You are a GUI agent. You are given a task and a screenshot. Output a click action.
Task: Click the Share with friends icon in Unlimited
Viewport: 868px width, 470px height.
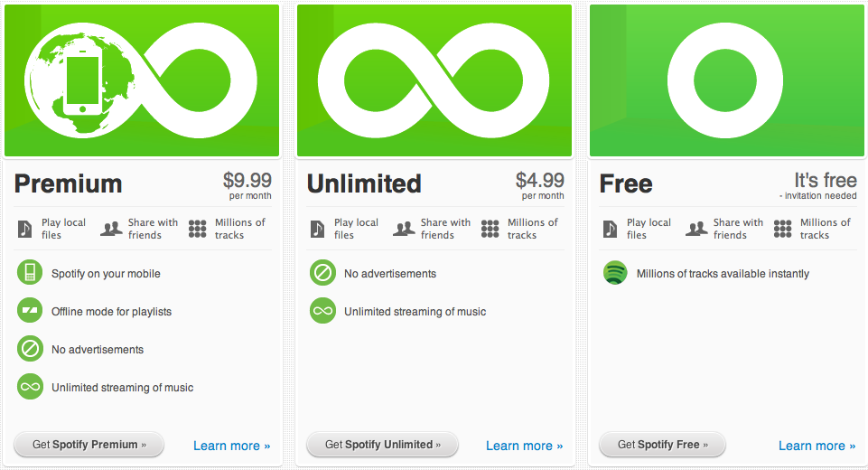pyautogui.click(x=404, y=229)
